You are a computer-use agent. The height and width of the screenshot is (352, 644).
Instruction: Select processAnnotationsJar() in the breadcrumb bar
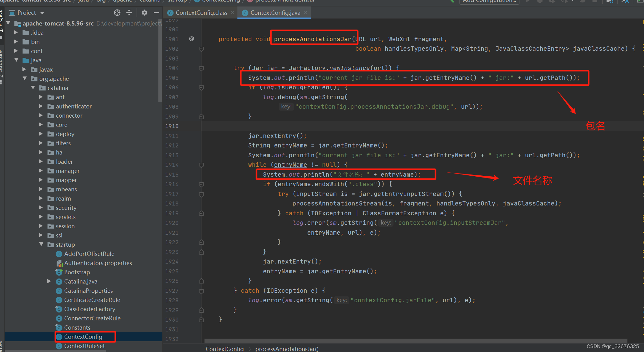pyautogui.click(x=287, y=349)
